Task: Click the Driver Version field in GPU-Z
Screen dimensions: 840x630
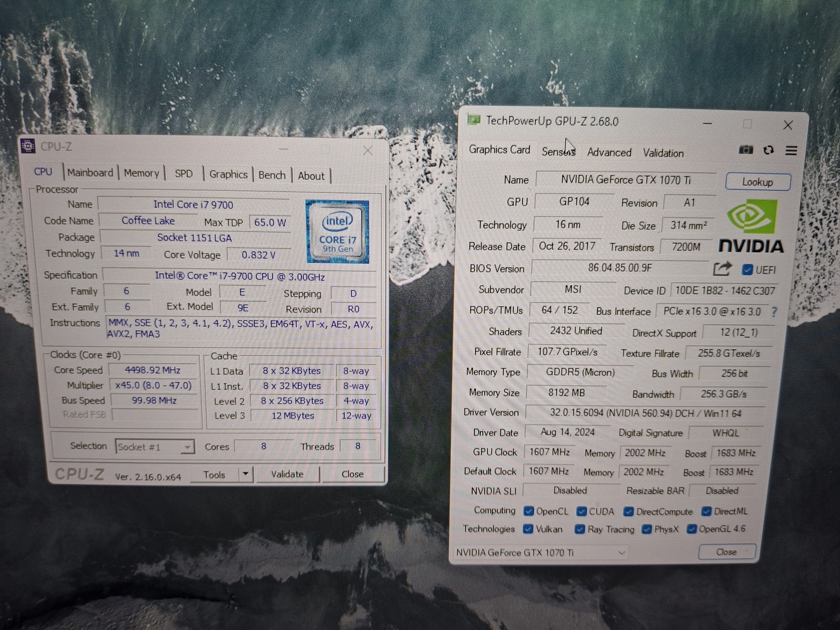Action: click(645, 413)
